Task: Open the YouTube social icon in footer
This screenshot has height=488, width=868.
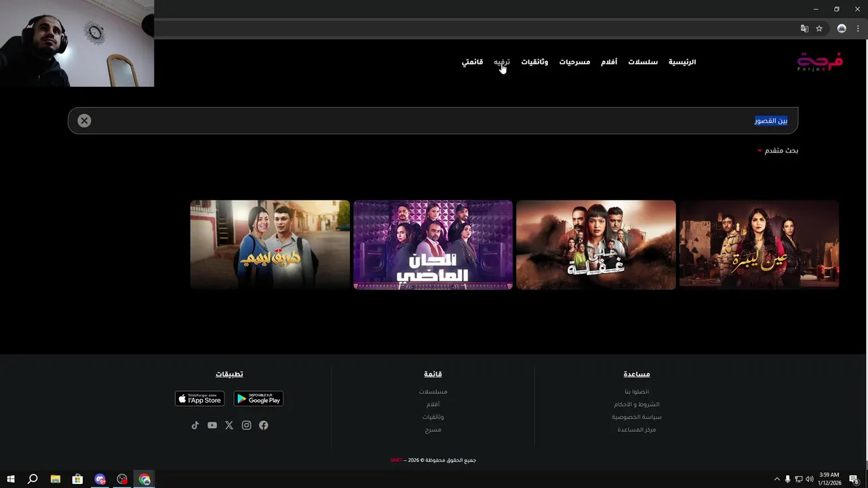Action: [212, 425]
